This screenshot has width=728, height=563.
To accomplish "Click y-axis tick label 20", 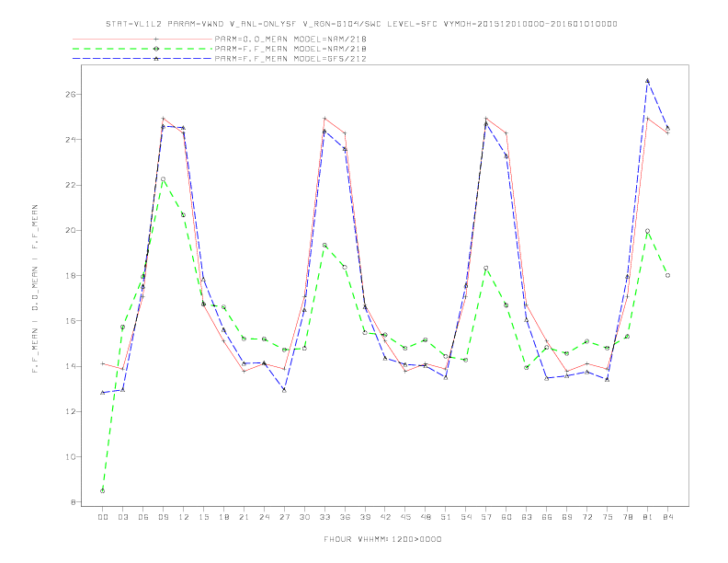I will point(72,230).
